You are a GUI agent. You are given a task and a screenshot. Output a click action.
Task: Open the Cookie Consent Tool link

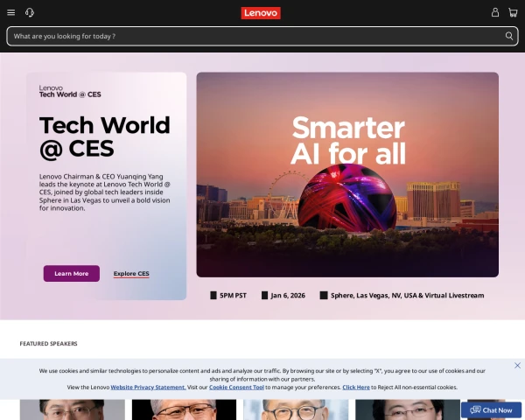[236, 387]
